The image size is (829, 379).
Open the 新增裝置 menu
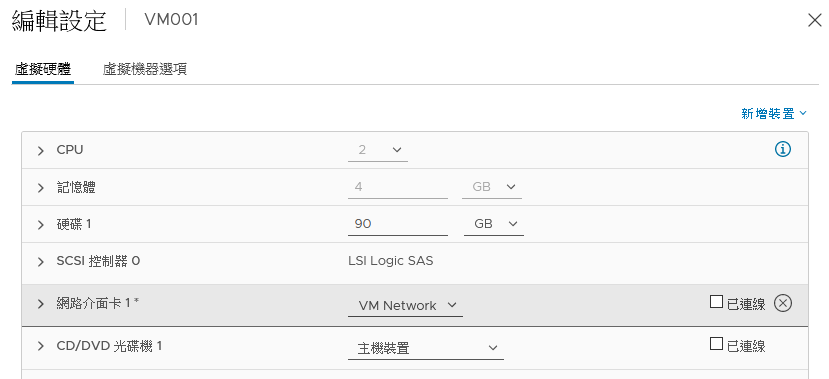click(774, 113)
